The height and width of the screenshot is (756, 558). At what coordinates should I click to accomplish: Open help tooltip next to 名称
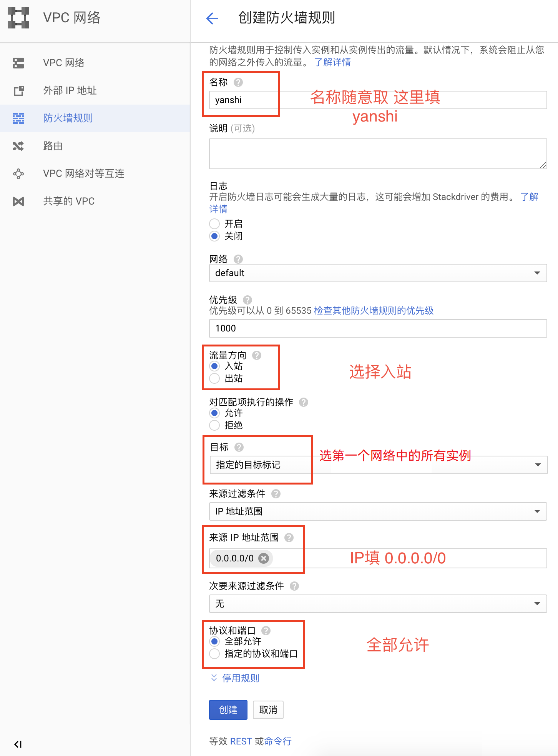pyautogui.click(x=238, y=82)
